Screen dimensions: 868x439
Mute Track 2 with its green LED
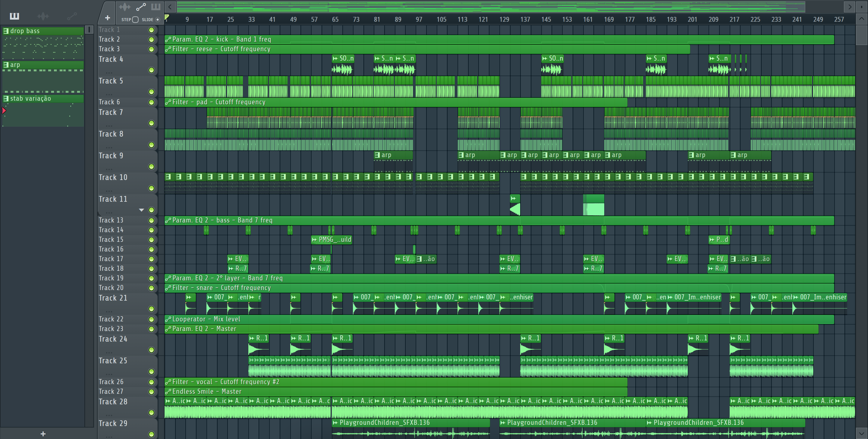tap(152, 39)
